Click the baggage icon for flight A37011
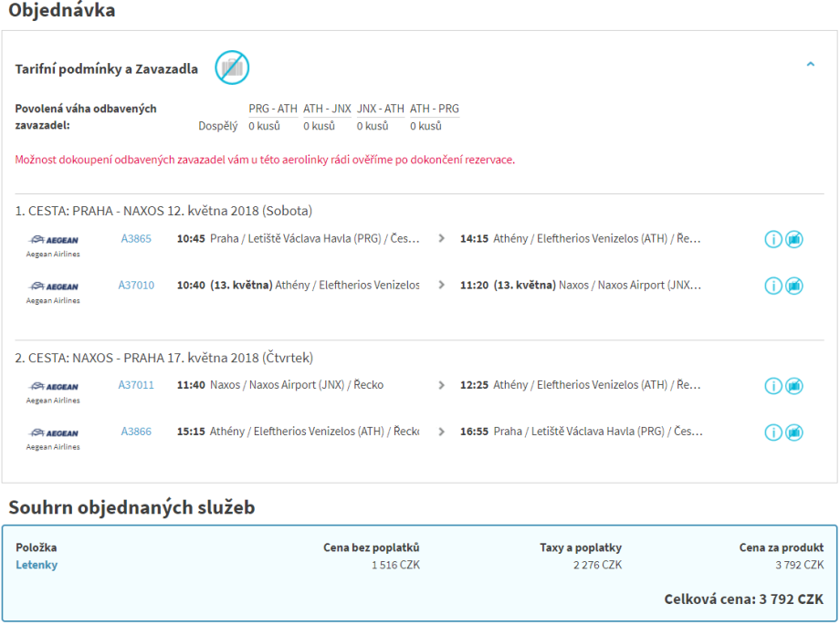This screenshot has height=625, width=840. 794,386
